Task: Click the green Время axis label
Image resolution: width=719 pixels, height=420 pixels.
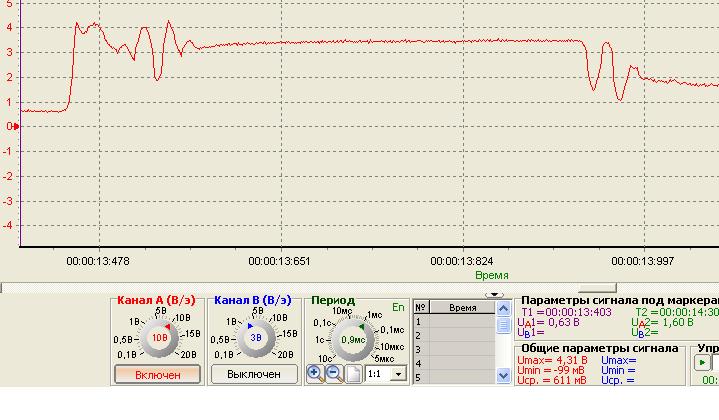Action: tap(492, 275)
